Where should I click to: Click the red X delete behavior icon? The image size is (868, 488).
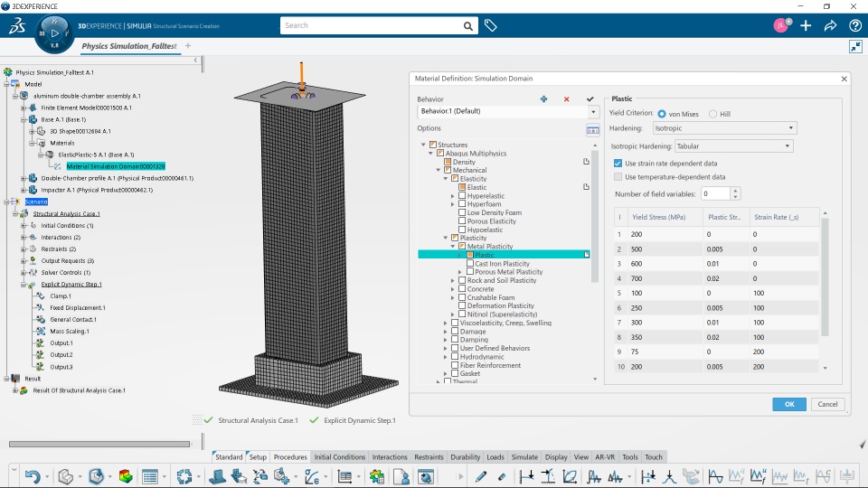tap(567, 99)
